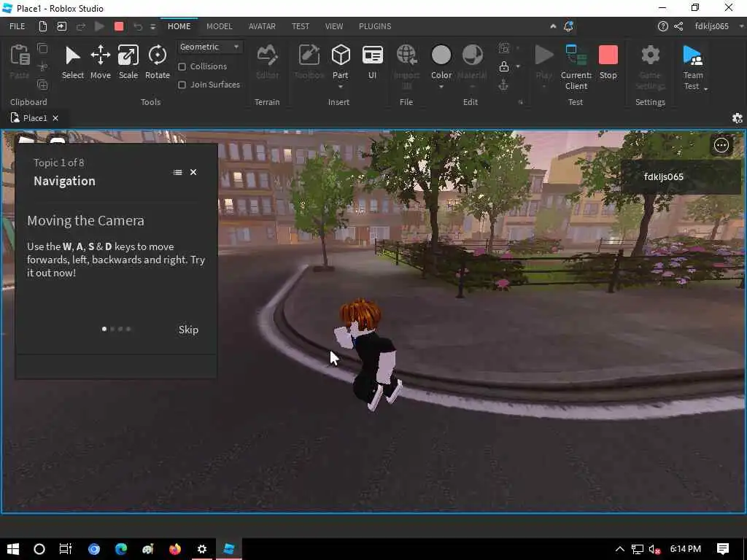Expand the Part dropdown arrow
This screenshot has width=747, height=560.
pos(340,87)
